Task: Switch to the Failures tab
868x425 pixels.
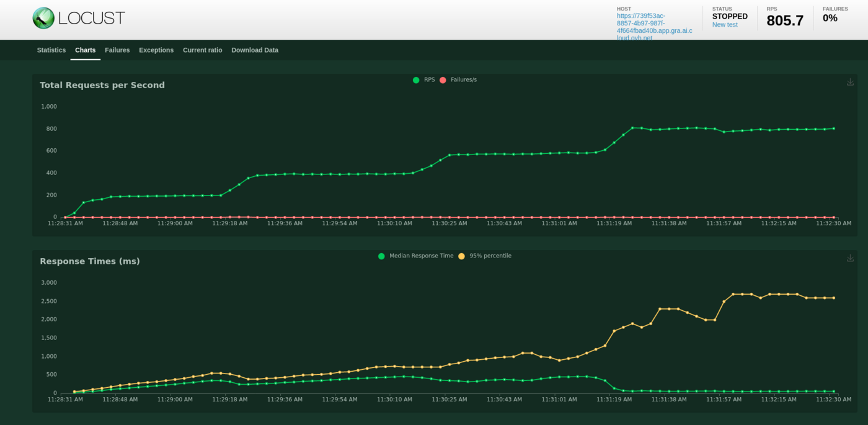Action: pos(117,50)
